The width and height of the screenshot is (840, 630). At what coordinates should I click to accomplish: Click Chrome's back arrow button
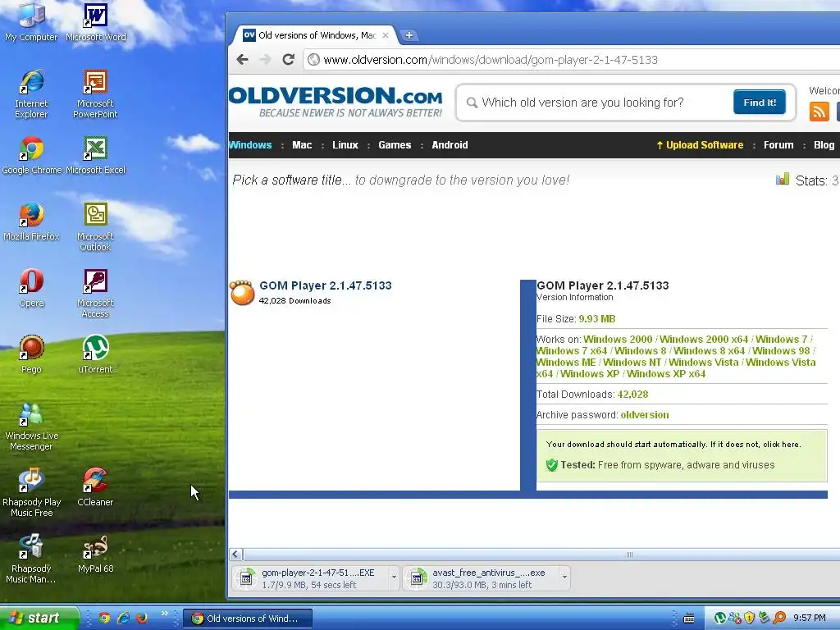242,59
